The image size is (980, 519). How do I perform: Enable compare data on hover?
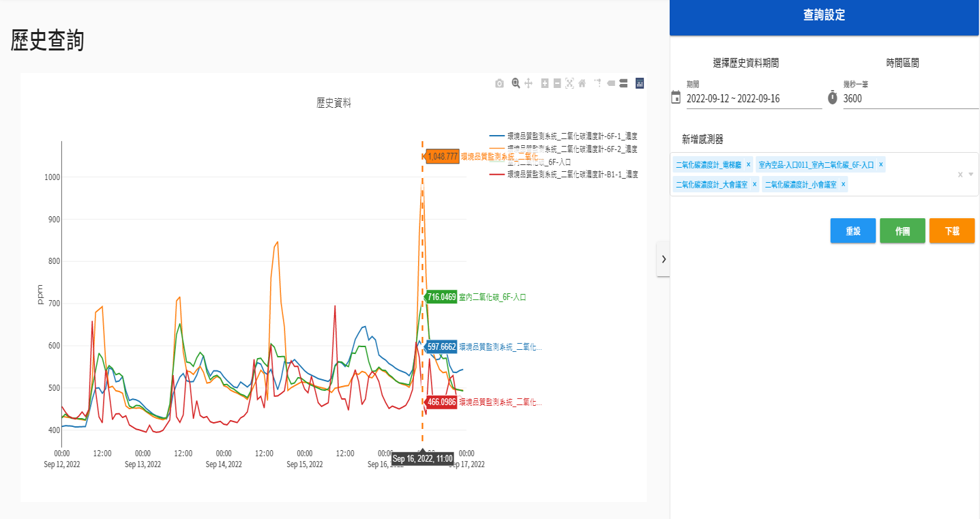click(x=623, y=83)
